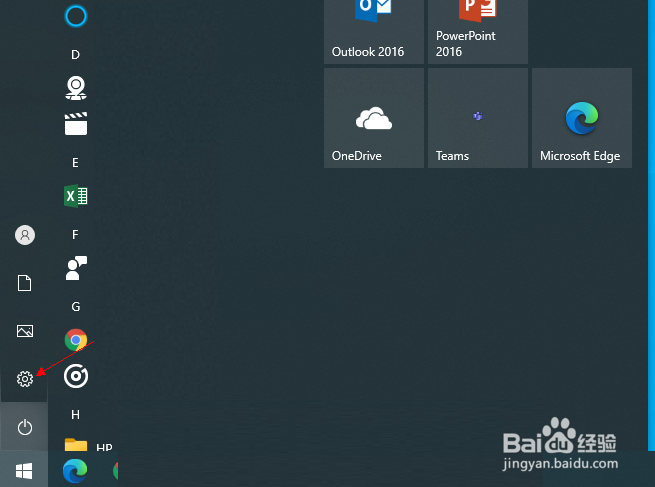Open the PowerPoint 2016 tile
This screenshot has height=487, width=655.
[478, 32]
